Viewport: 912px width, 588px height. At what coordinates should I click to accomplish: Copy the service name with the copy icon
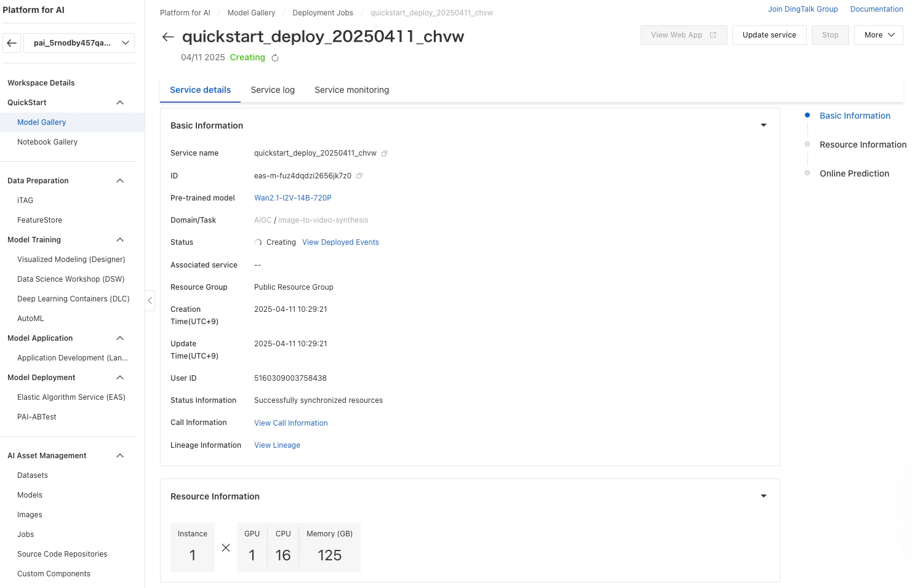[384, 154]
